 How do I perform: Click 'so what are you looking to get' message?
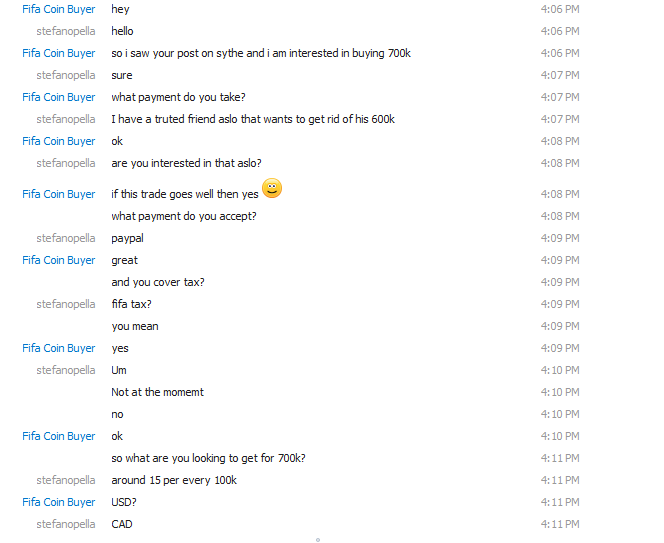pyautogui.click(x=208, y=458)
